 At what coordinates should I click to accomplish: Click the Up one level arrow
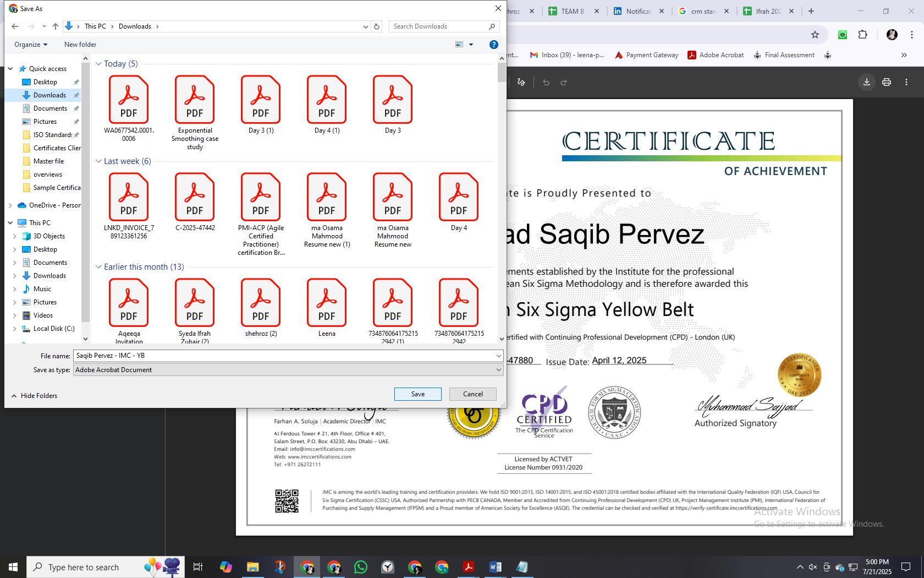[x=56, y=26]
